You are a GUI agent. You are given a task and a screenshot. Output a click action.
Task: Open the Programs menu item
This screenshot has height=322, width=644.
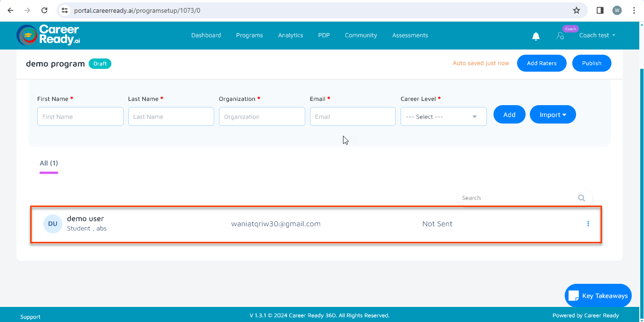(249, 35)
